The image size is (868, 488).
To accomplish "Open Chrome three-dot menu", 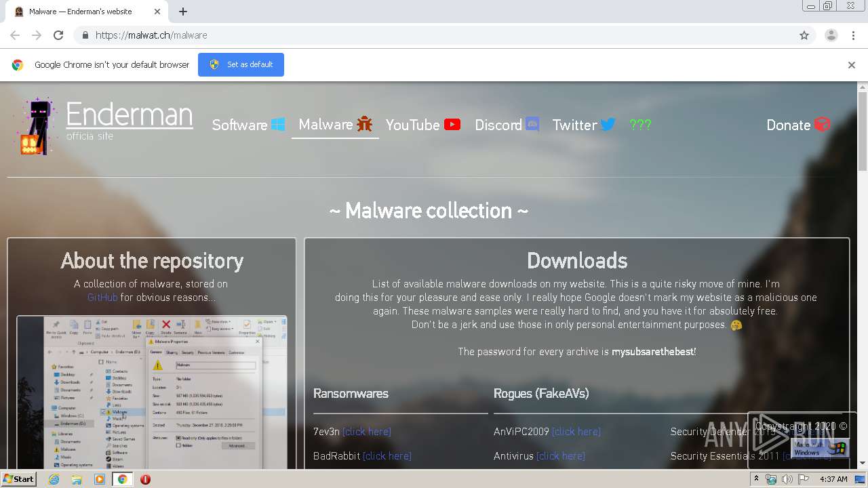I will 853,35.
